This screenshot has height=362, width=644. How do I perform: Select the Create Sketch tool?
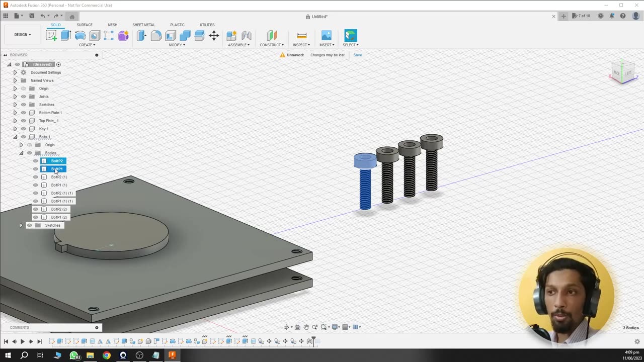[51, 35]
